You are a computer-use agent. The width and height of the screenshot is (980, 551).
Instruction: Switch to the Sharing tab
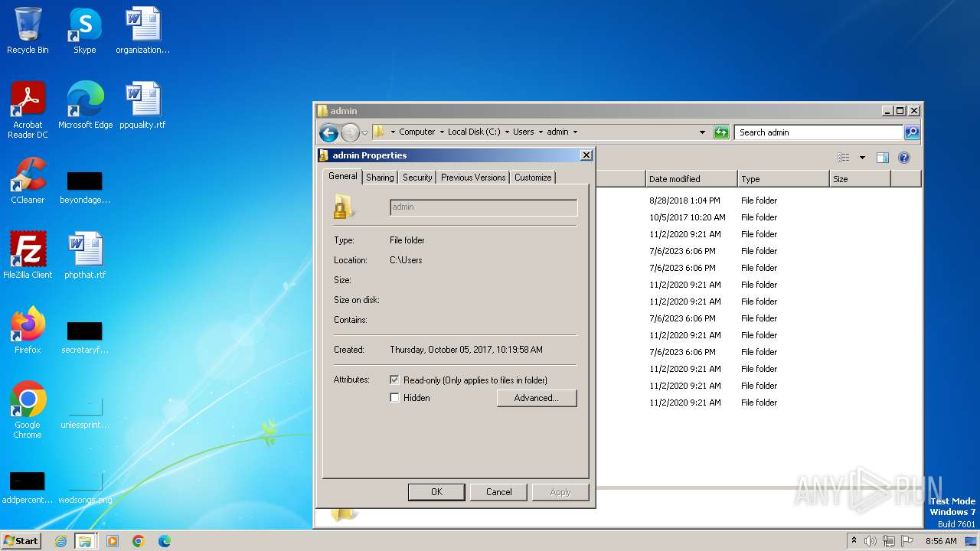[x=380, y=178]
